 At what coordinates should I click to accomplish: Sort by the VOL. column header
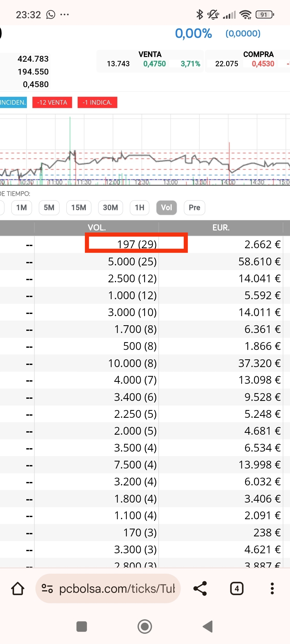[x=97, y=228]
